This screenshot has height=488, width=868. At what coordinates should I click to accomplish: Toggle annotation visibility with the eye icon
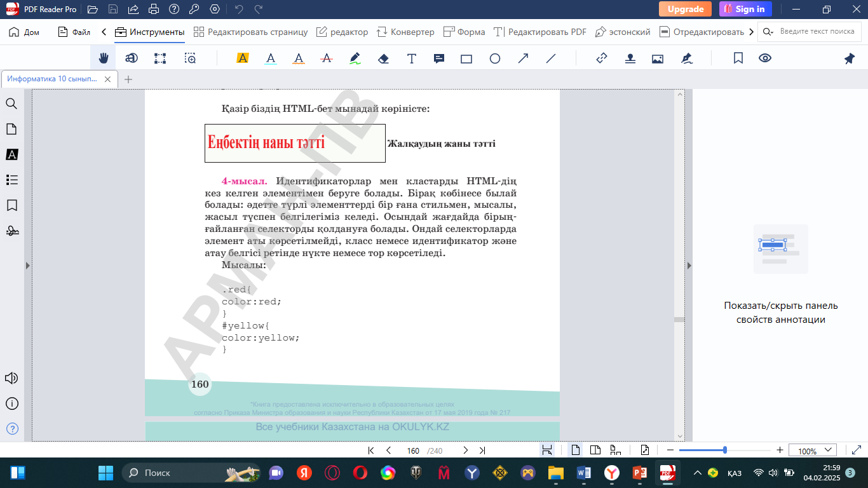[765, 58]
